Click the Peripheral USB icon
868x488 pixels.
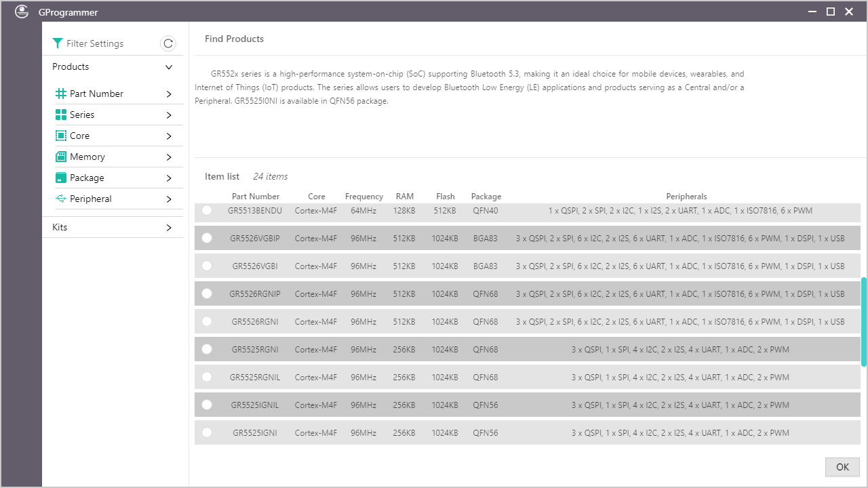point(61,199)
